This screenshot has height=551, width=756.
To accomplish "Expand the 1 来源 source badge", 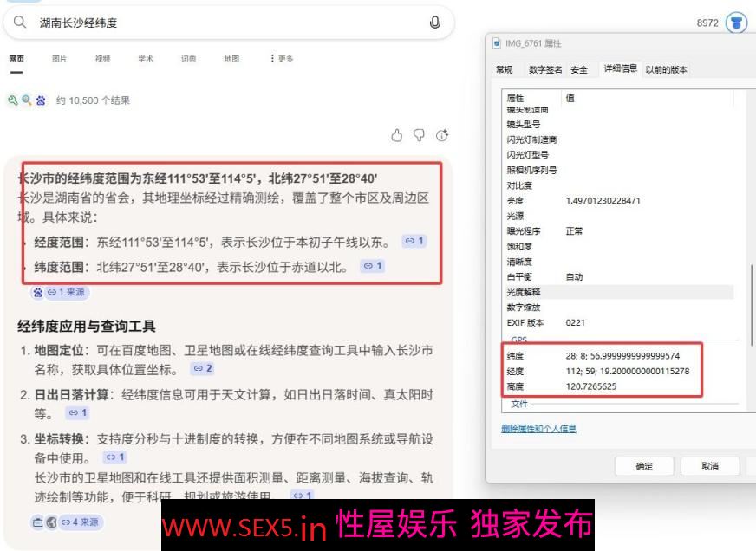I will tap(66, 292).
